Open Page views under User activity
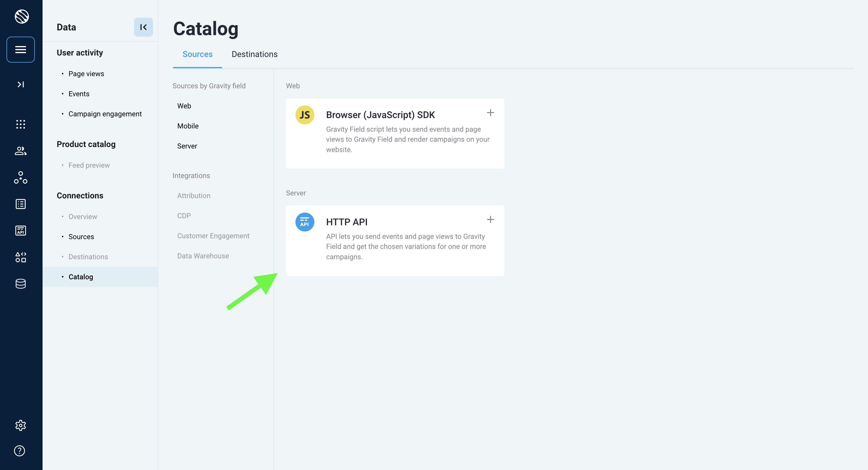 tap(86, 74)
